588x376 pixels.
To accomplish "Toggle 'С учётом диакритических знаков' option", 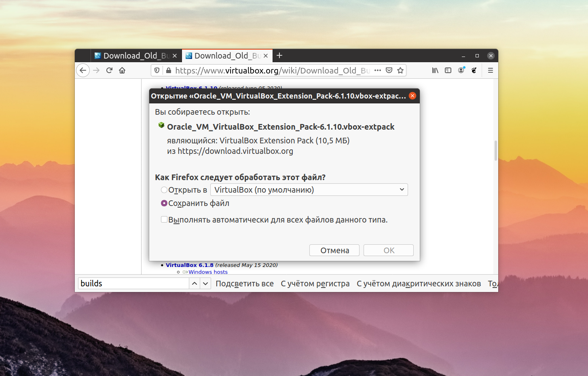I will [419, 284].
